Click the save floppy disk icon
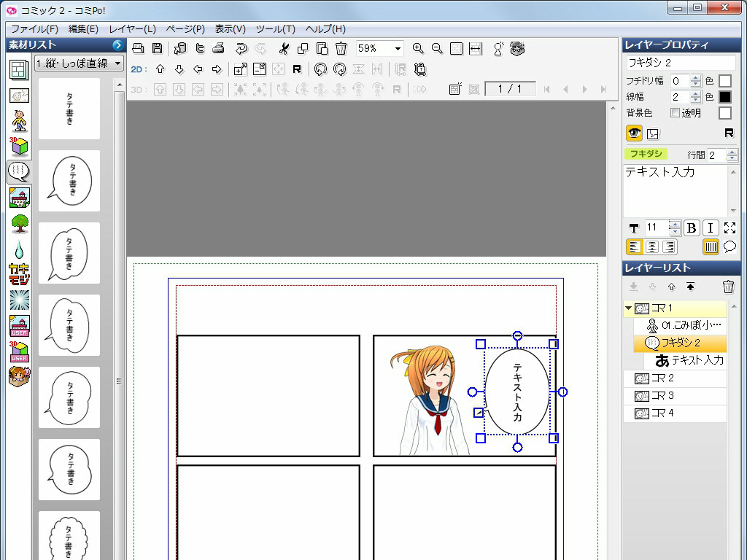 (x=157, y=49)
